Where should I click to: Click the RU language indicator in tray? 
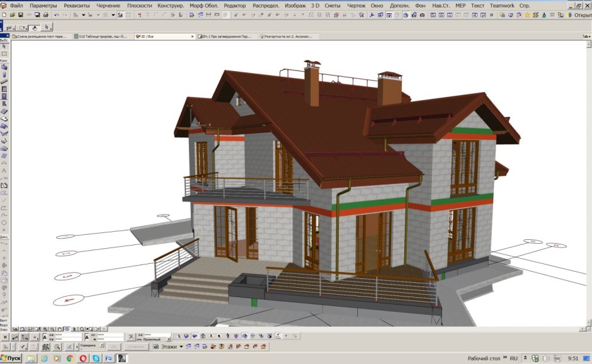tap(514, 358)
